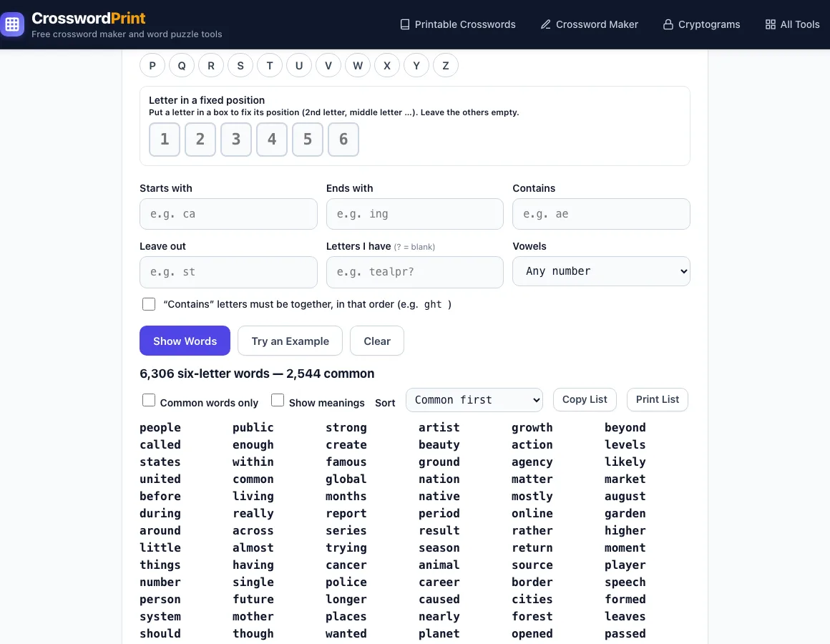This screenshot has width=830, height=644.
Task: Focus the Starts with input field
Action: 228,214
